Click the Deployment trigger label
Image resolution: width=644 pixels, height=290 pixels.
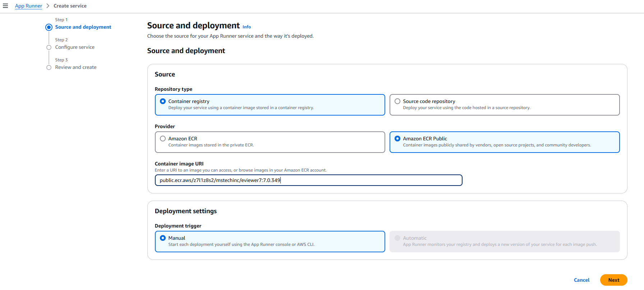(178, 226)
